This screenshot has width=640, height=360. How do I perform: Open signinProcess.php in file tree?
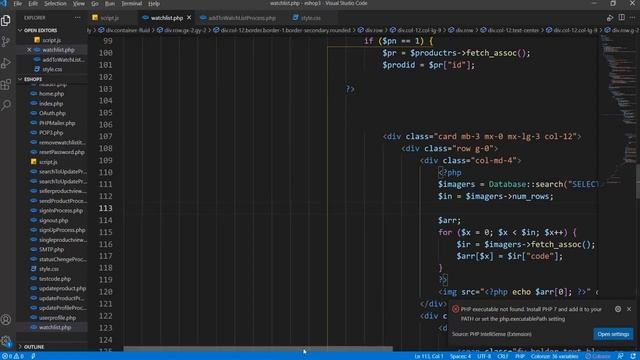click(x=61, y=211)
